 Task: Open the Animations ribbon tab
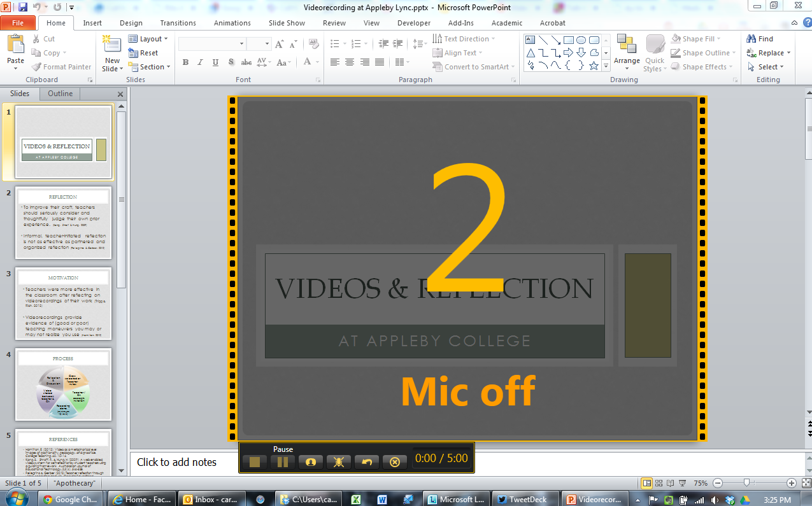coord(232,23)
